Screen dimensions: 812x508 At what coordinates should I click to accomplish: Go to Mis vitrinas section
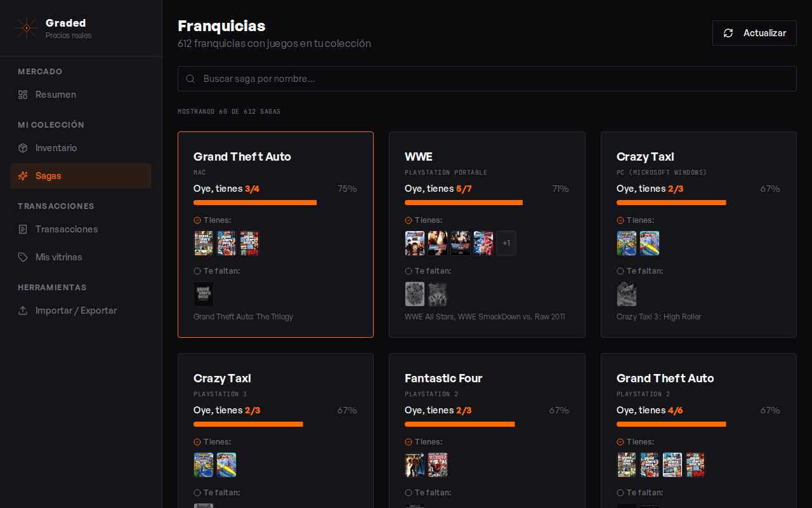click(58, 257)
